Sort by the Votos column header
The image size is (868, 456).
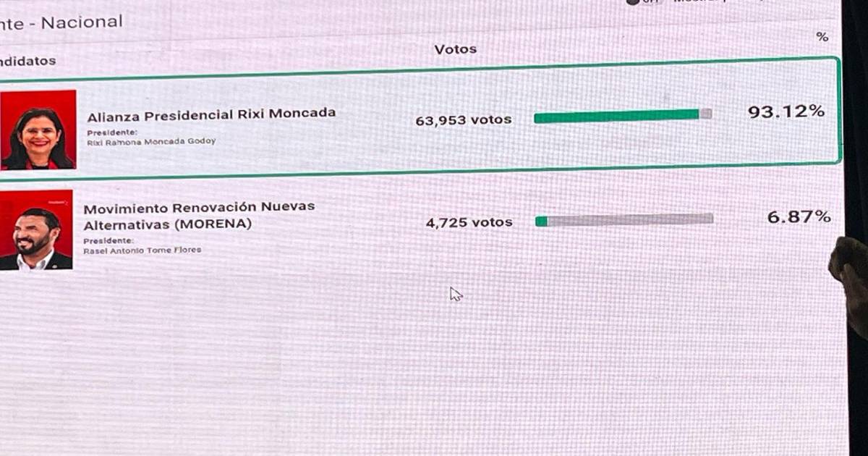pos(455,49)
